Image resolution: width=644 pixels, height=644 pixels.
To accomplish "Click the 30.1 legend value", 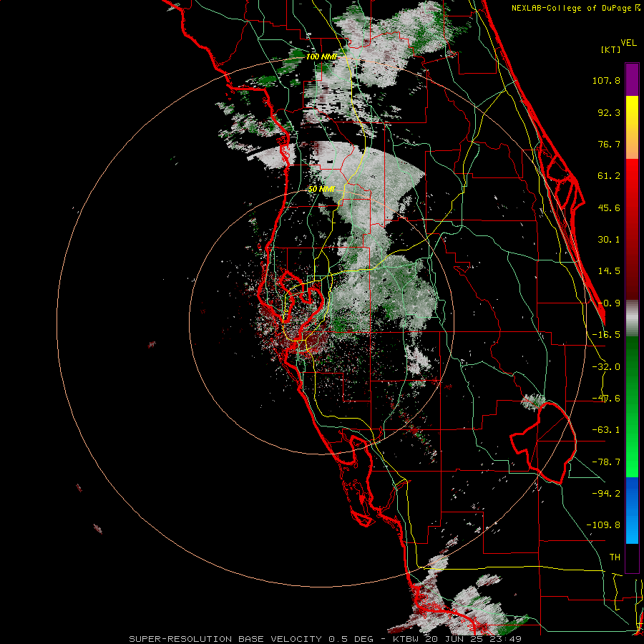I will click(609, 240).
